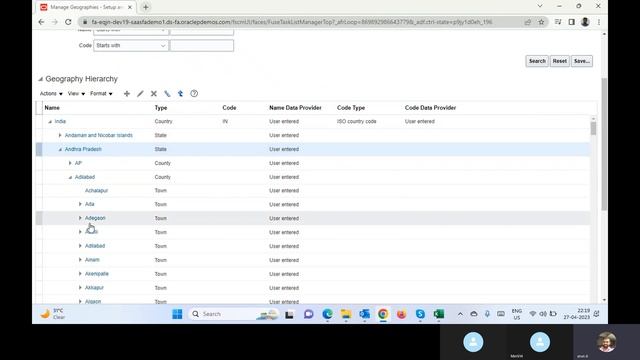Click the Name column header

(x=52, y=108)
